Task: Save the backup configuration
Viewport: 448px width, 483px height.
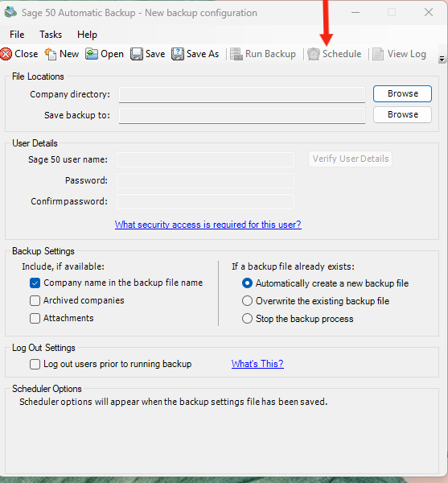Action: (148, 54)
